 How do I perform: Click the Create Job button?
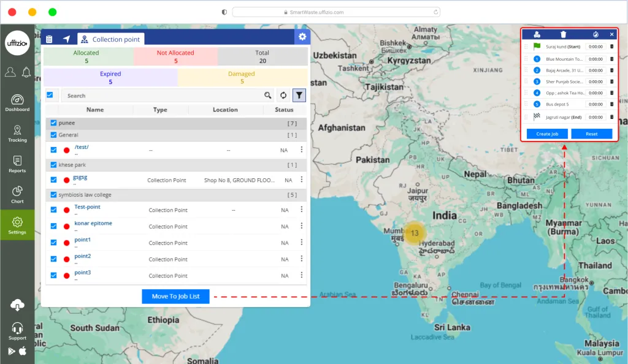coord(546,134)
